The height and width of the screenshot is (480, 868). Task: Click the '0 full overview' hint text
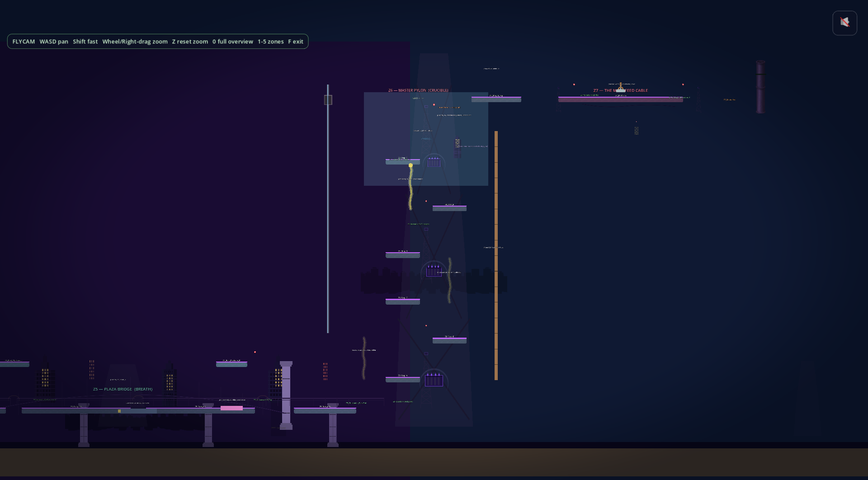(x=233, y=42)
